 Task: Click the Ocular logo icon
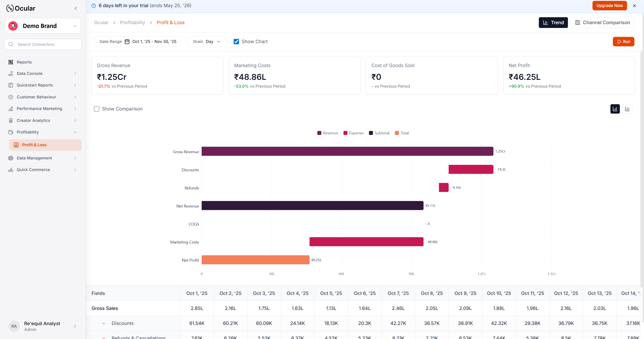click(x=10, y=8)
